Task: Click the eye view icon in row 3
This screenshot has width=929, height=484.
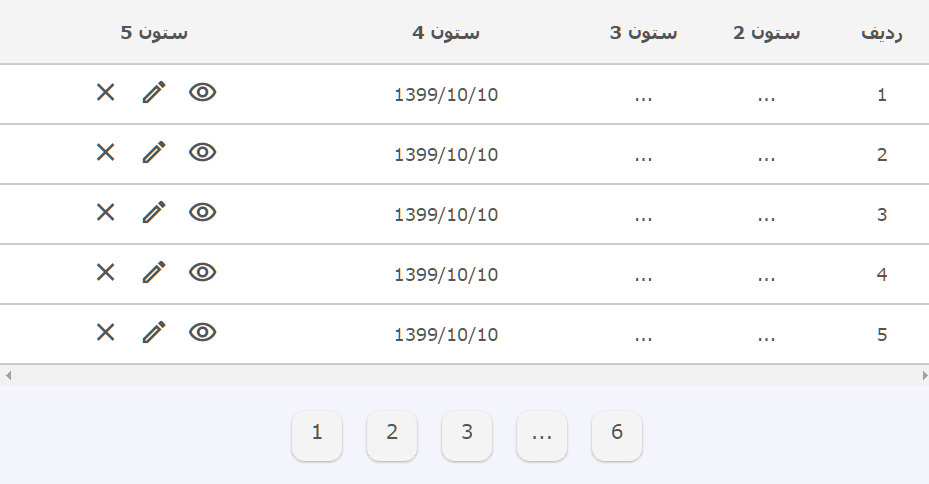Action: 203,212
